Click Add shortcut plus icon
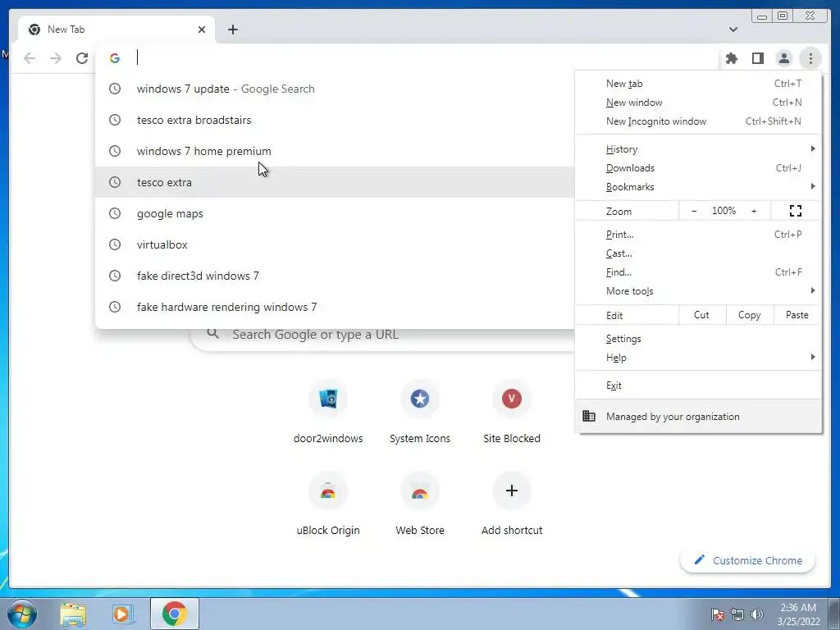This screenshot has width=840, height=630. point(512,491)
